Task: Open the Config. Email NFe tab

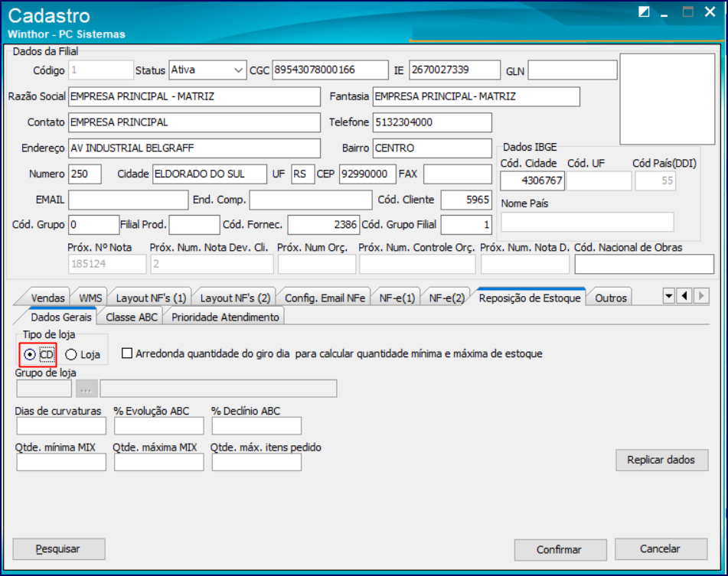Action: point(325,298)
